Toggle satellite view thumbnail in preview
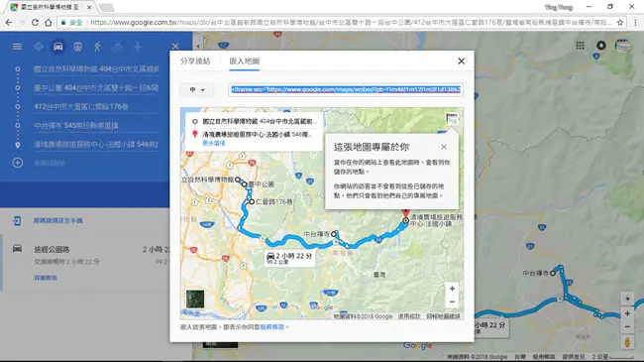The image size is (644, 362). click(195, 300)
